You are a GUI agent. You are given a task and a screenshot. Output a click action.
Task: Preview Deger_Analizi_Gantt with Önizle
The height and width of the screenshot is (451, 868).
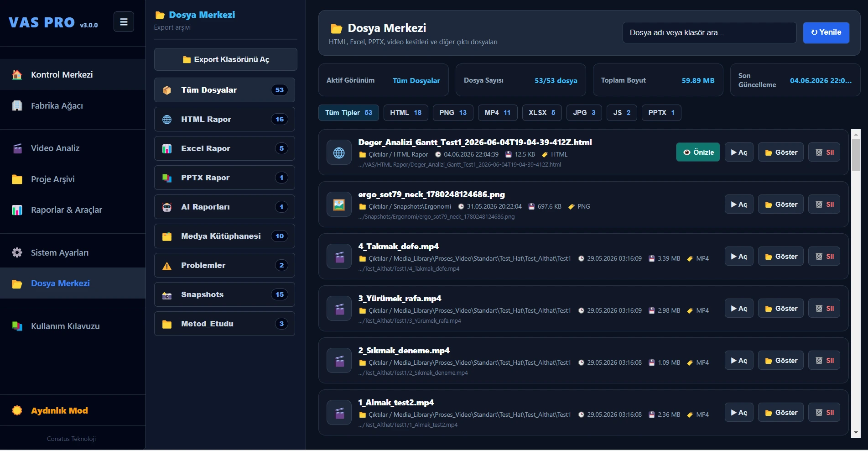coord(698,152)
